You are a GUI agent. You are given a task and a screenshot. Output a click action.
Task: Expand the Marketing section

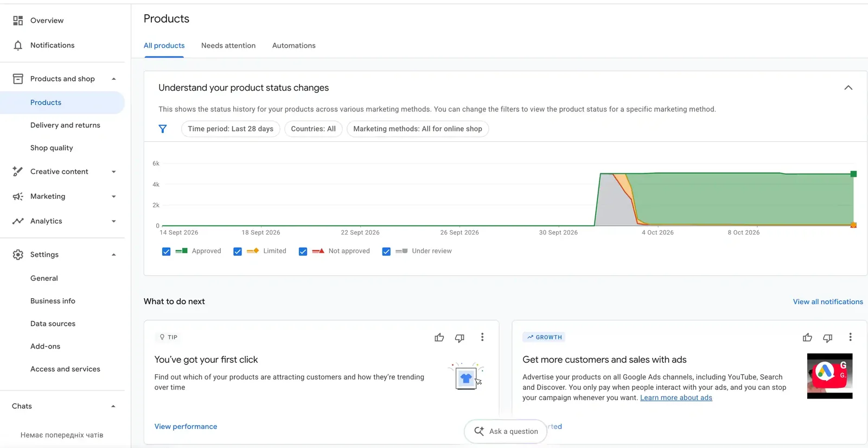tap(114, 197)
